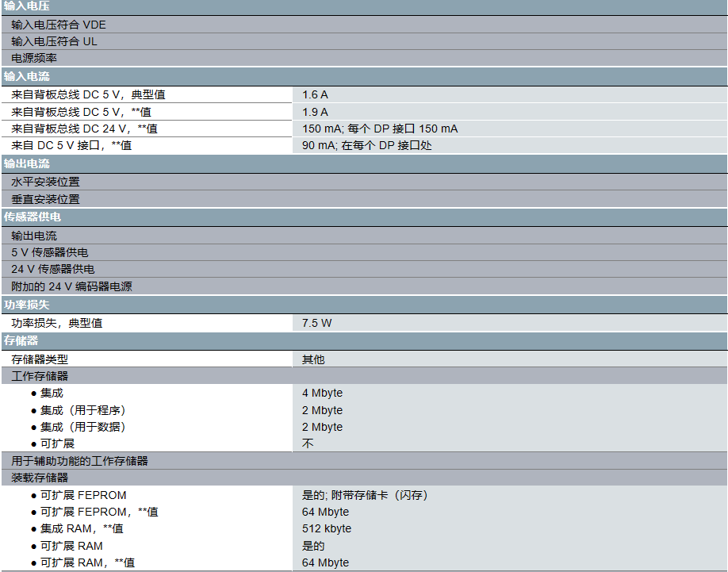Select the 150 mA per DP interface value

(380, 129)
